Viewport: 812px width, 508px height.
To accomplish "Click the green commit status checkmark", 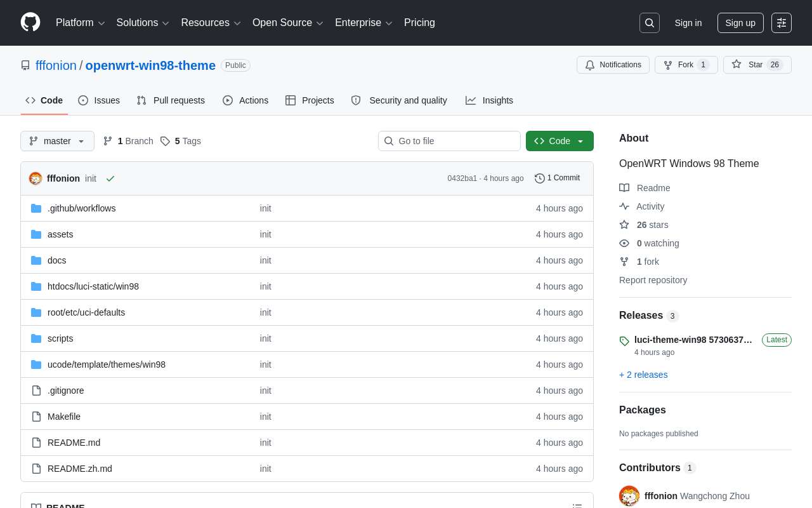I will click(x=110, y=178).
